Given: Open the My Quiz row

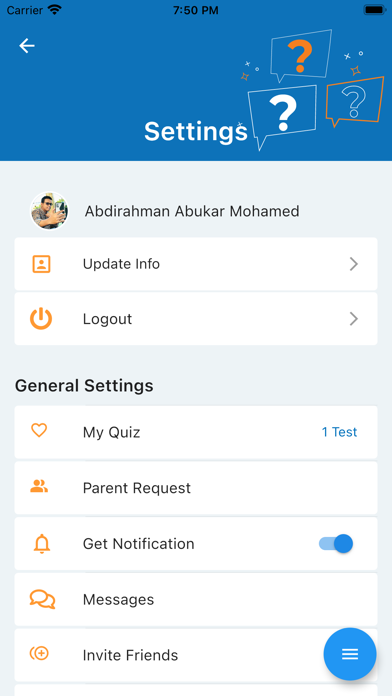Looking at the screenshot, I should coord(196,432).
